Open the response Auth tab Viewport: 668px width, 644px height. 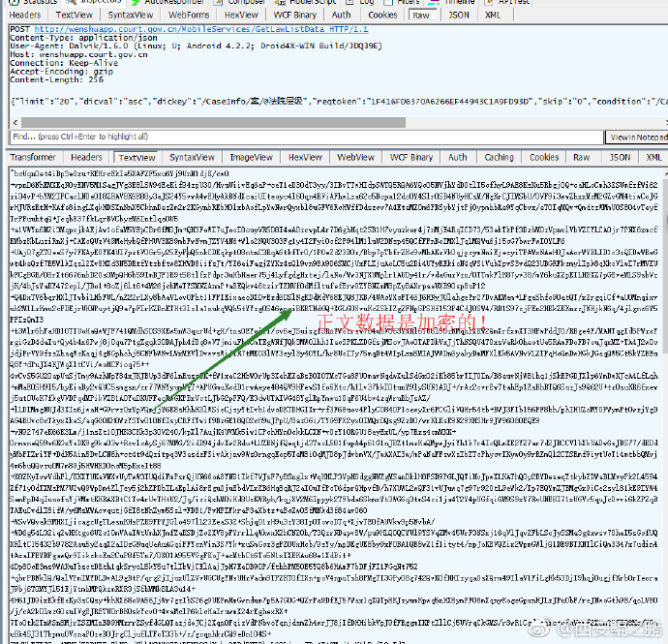(x=458, y=157)
